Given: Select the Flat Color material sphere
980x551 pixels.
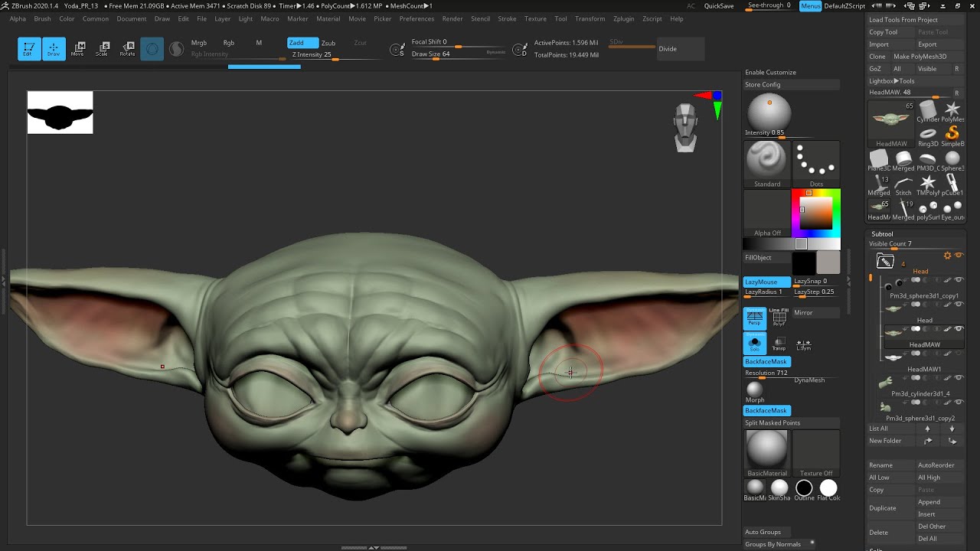Looking at the screenshot, I should coord(828,490).
